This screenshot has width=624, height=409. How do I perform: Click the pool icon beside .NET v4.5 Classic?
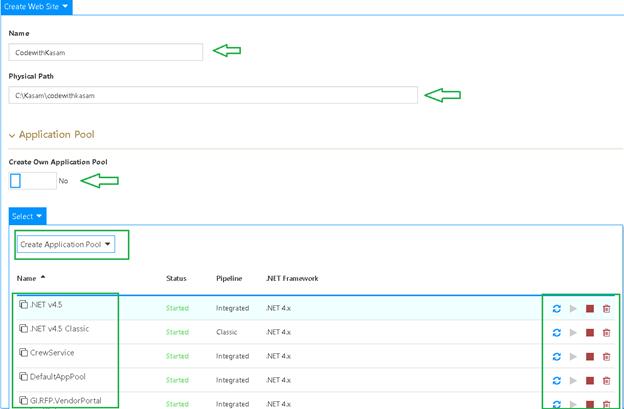(23, 329)
